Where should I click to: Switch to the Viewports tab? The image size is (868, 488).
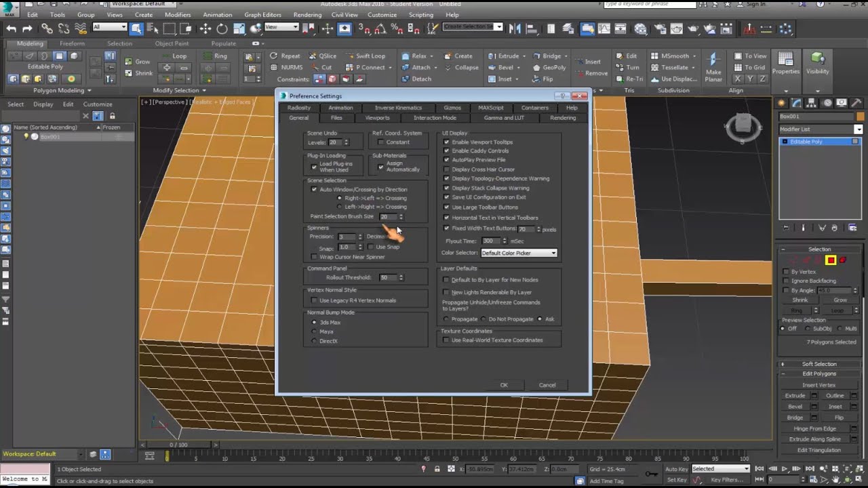pos(377,118)
